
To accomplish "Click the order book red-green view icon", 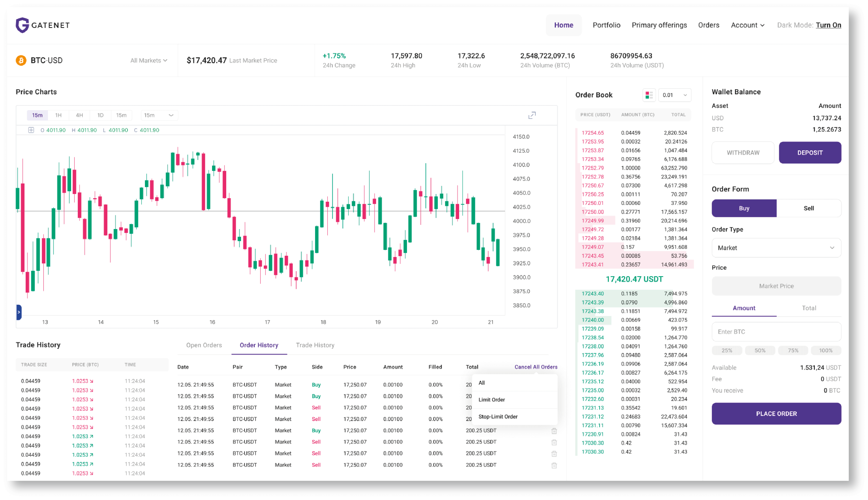I will click(x=649, y=95).
